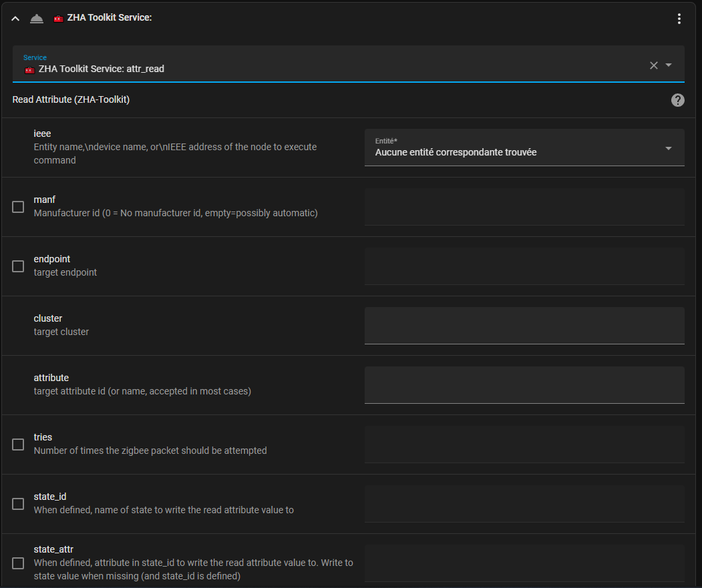Click the state_id value field
The image size is (702, 588).
pos(524,504)
